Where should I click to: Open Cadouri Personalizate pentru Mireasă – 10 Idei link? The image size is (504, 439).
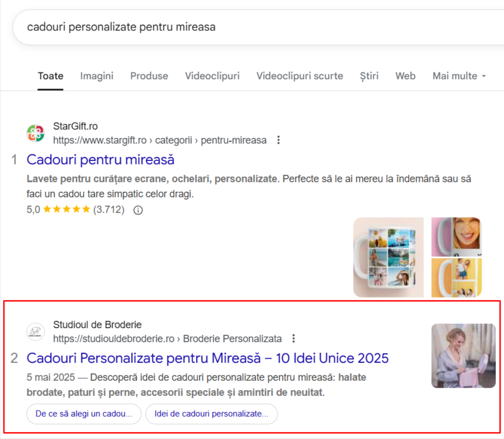click(x=208, y=358)
